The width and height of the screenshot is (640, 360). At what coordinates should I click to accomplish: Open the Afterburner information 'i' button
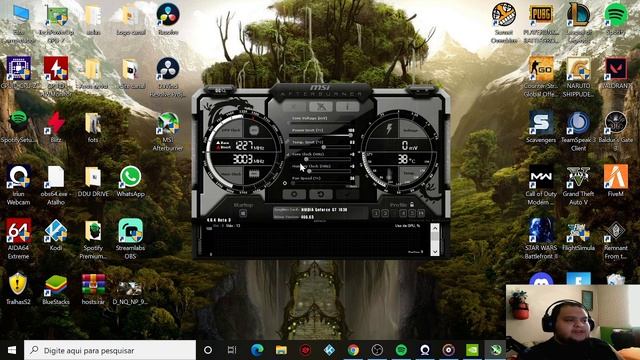347,107
